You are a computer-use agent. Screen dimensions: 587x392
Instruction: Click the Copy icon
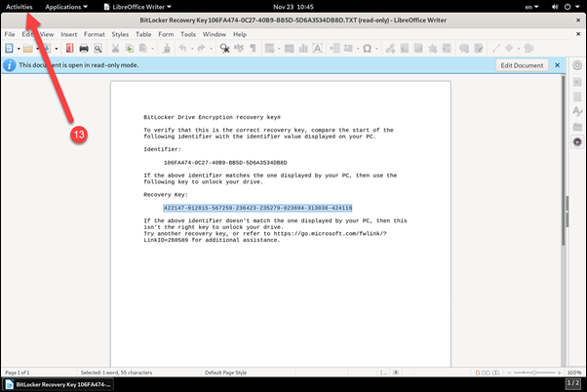click(x=130, y=49)
